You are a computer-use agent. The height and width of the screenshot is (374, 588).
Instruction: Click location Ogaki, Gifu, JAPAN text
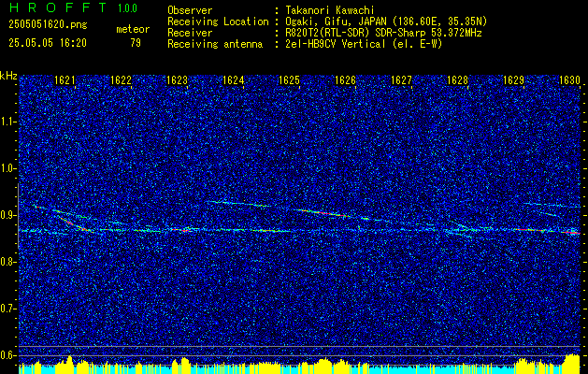386,22
